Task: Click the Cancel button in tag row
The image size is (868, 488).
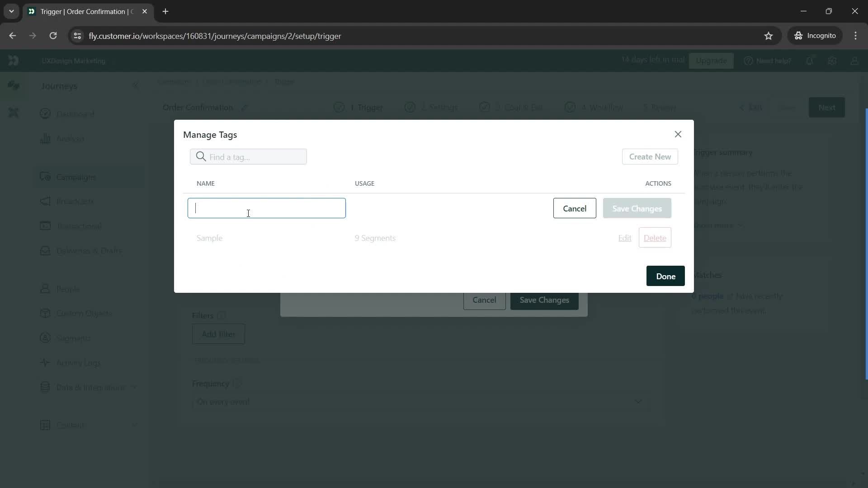Action: pyautogui.click(x=575, y=208)
